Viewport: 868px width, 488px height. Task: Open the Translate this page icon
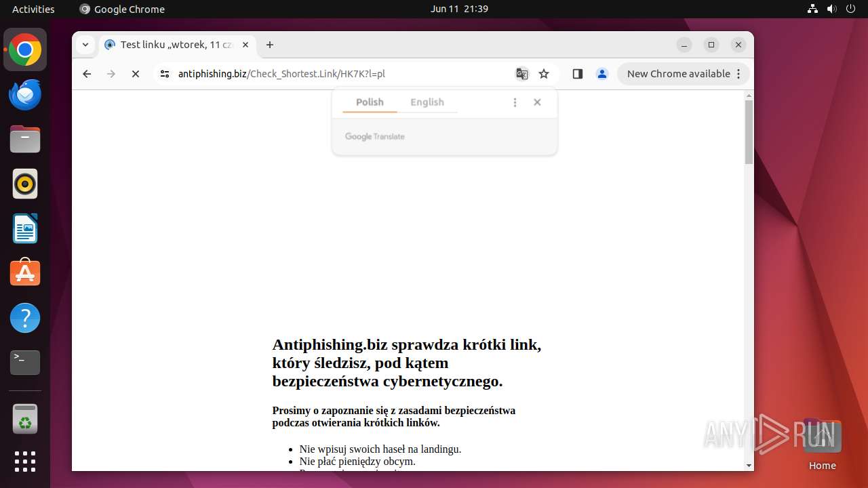point(521,74)
